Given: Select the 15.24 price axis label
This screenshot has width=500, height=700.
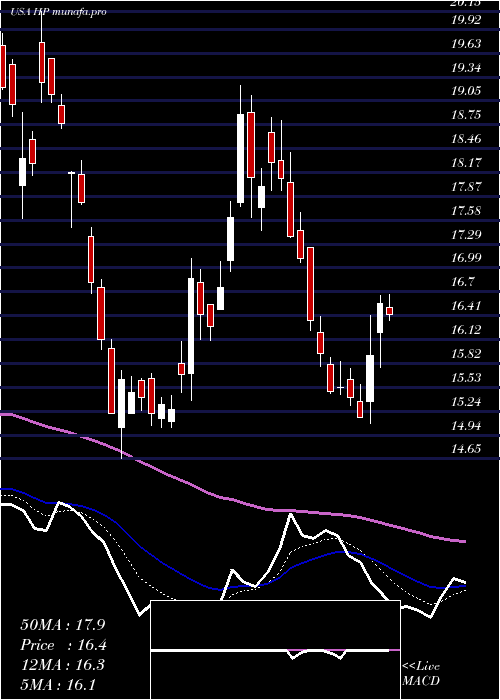Looking at the screenshot, I should point(467,402).
